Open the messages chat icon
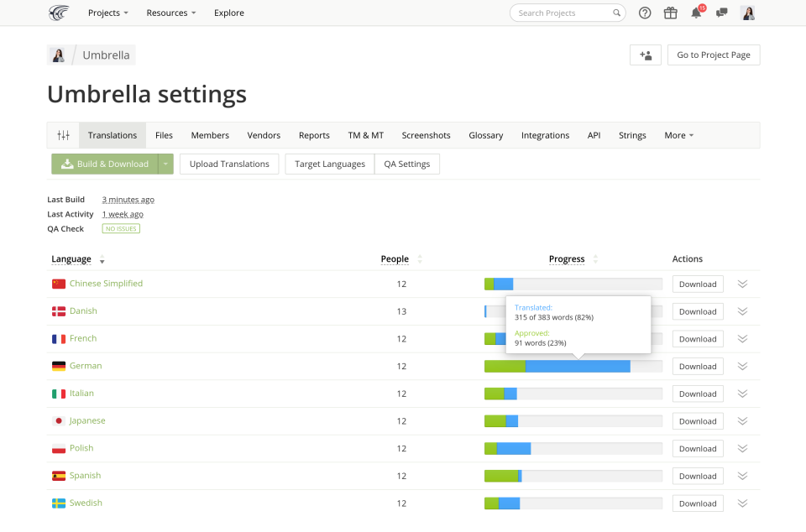Viewport: 806px width, 532px height. click(721, 13)
